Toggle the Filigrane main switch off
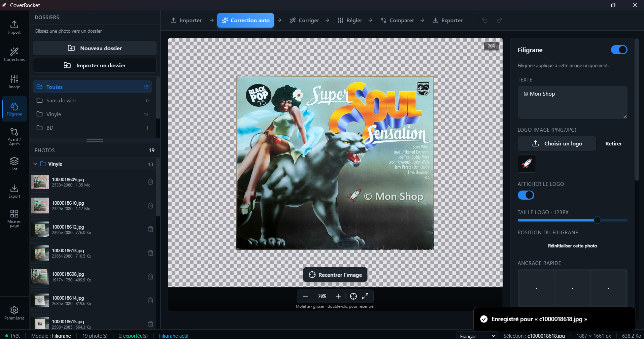The width and height of the screenshot is (644, 339). coord(619,50)
